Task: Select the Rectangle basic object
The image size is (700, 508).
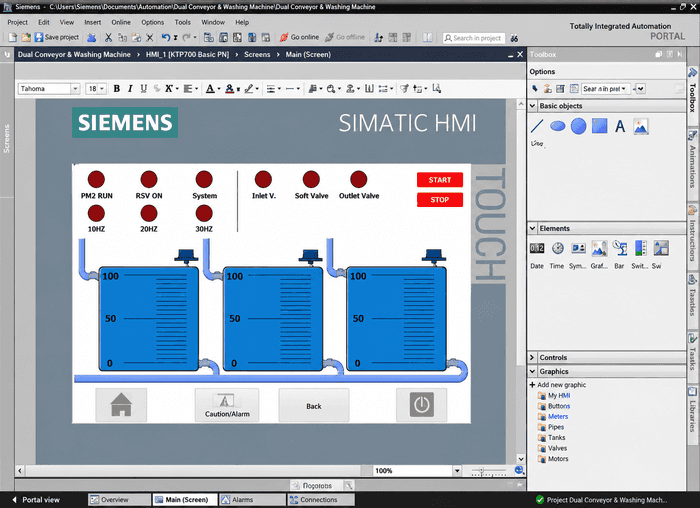Action: click(x=600, y=126)
